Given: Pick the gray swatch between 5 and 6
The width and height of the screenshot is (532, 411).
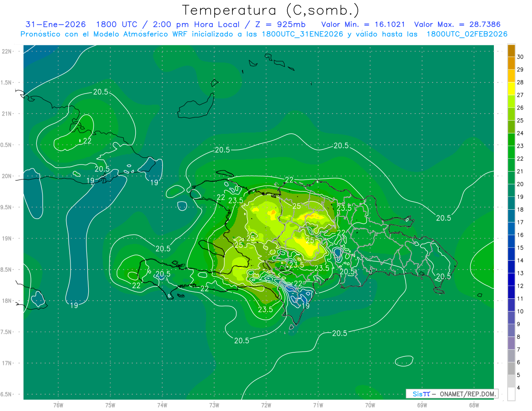Looking at the screenshot, I should (511, 368).
